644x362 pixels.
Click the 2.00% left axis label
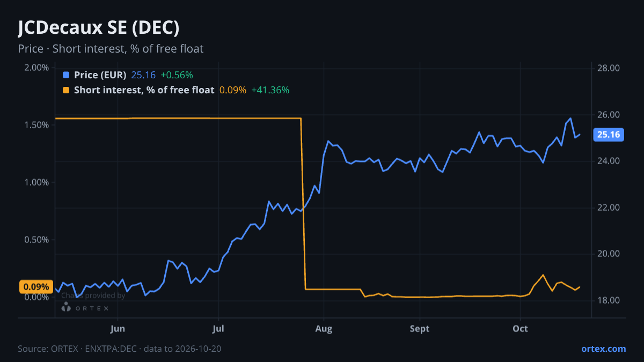point(36,68)
